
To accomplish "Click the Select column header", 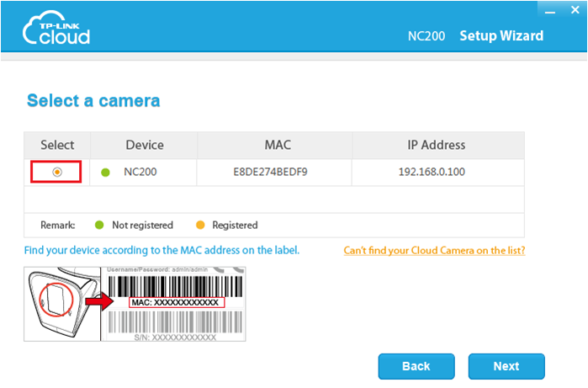I will tap(57, 145).
